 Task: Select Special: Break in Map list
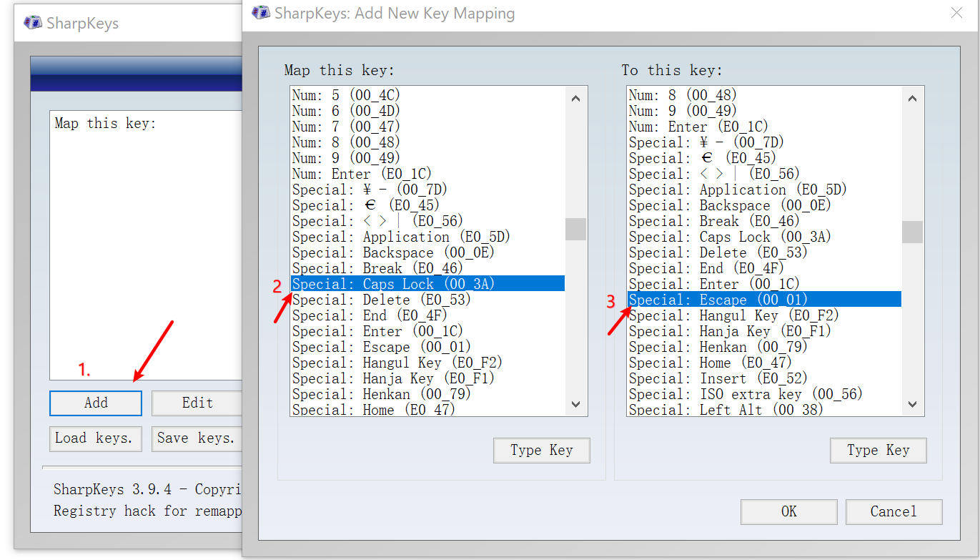(x=427, y=268)
